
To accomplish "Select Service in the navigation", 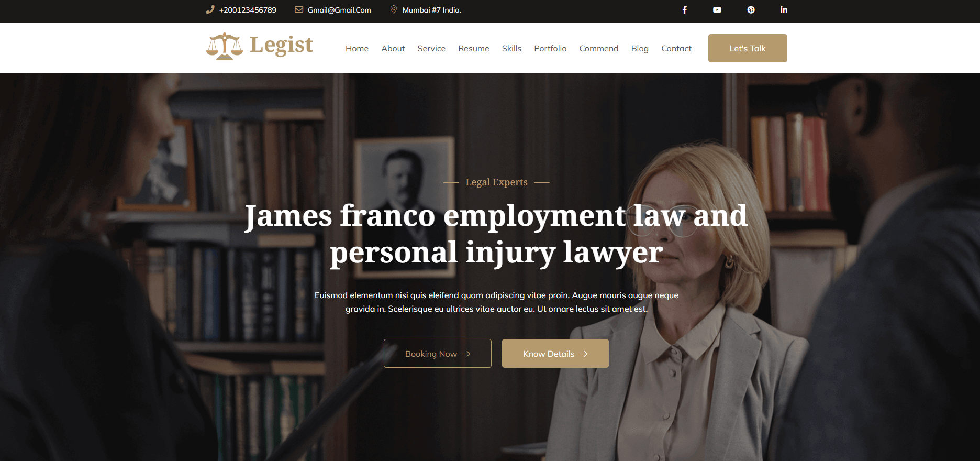I will pyautogui.click(x=431, y=48).
